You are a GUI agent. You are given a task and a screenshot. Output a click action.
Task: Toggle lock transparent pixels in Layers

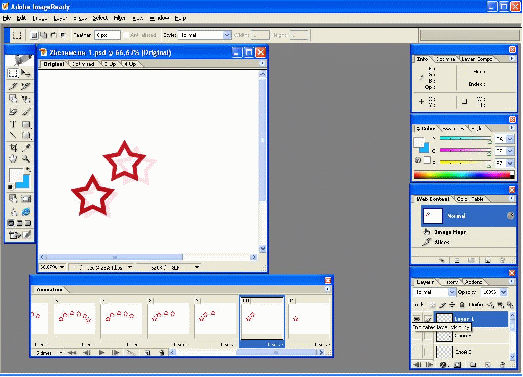[x=433, y=305]
